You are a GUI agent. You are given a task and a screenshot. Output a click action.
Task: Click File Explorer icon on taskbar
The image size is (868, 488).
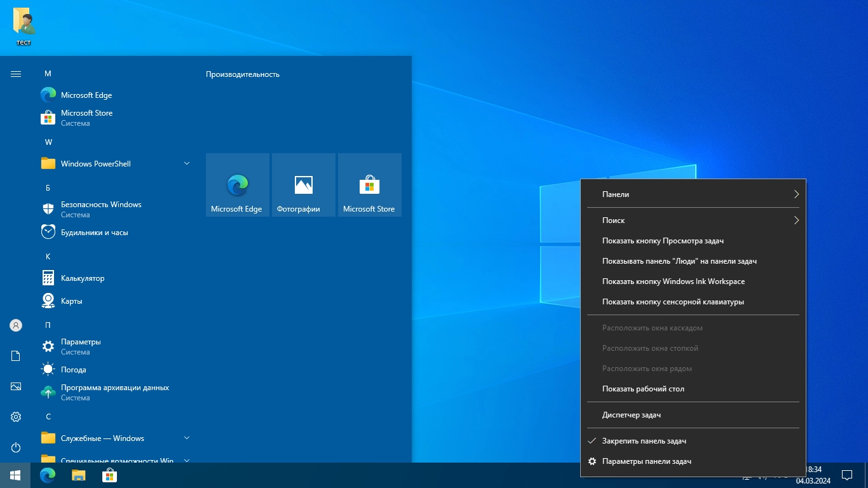tap(78, 475)
